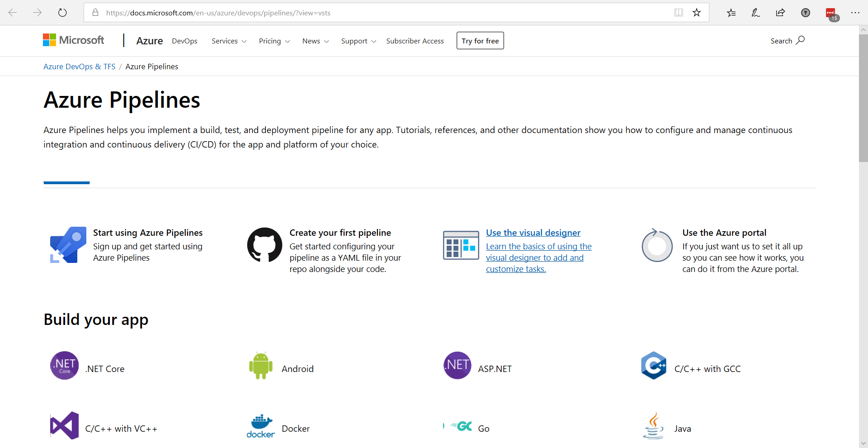Click the Java coffee cup icon
Screen dimensions: 868x448
click(654, 425)
